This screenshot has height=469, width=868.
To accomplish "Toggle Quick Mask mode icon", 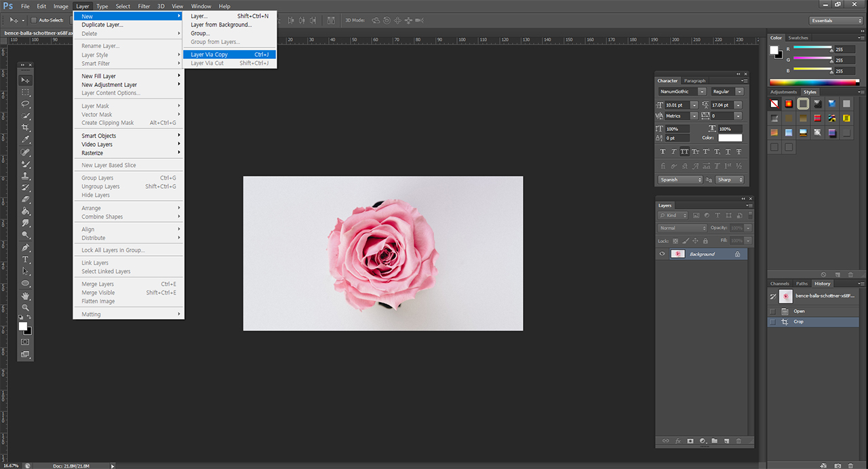I will pyautogui.click(x=25, y=342).
